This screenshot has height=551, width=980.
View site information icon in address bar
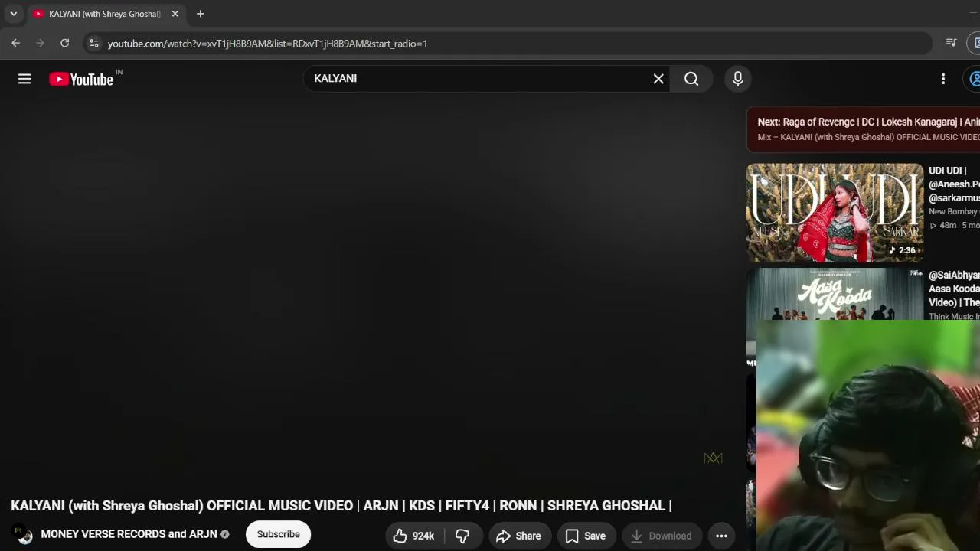point(93,44)
